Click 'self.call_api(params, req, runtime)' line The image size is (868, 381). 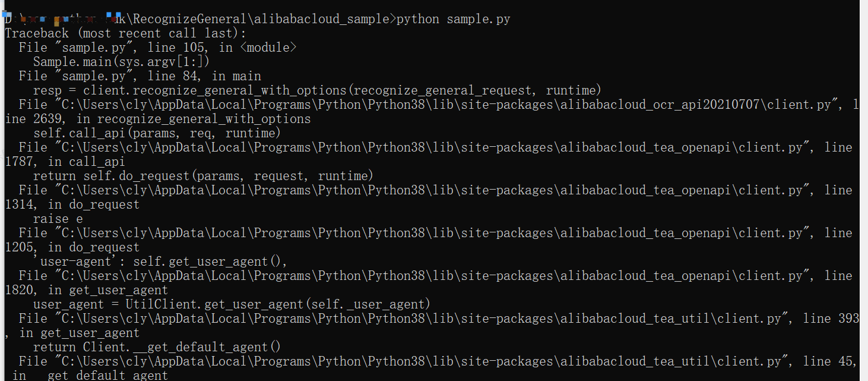157,133
